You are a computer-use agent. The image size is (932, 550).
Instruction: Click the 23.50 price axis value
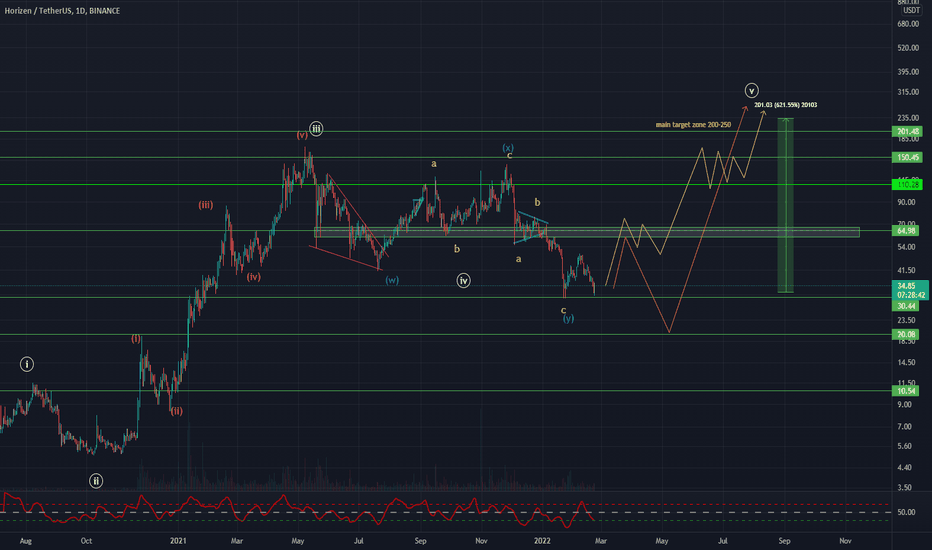pyautogui.click(x=906, y=320)
